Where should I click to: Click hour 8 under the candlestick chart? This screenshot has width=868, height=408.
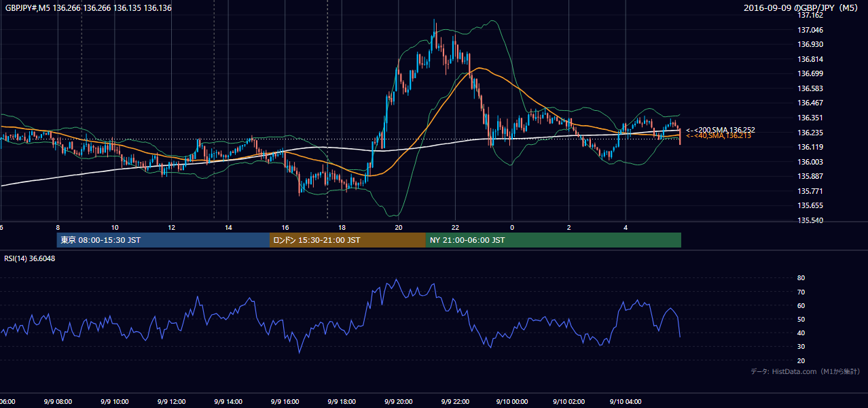[58, 227]
